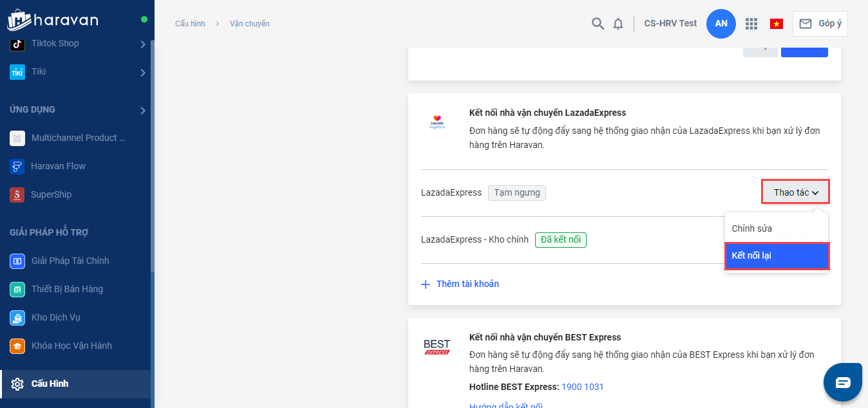Expand the Ứng dụng section
This screenshot has width=868, height=408.
pos(142,111)
